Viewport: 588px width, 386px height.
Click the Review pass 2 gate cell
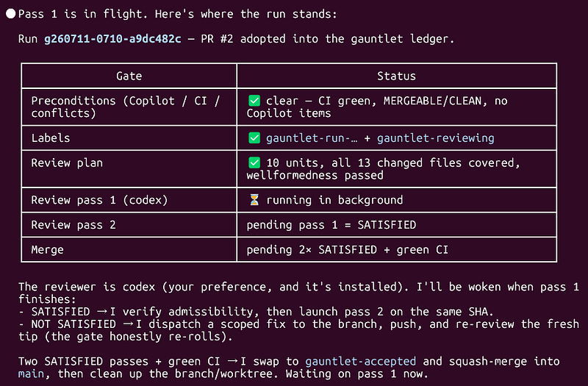click(129, 225)
